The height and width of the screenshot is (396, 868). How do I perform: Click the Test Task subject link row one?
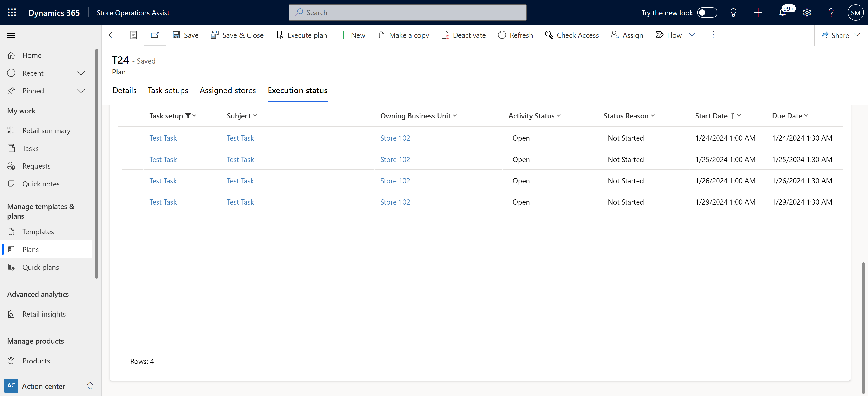240,137
